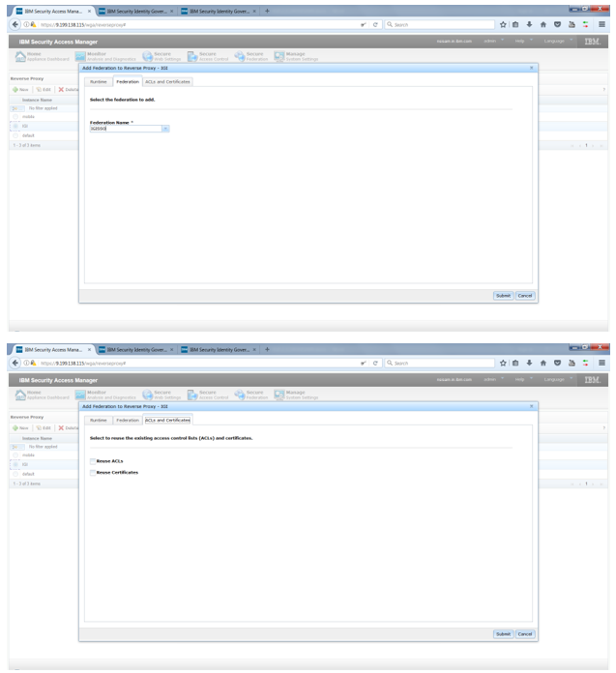Click Edit button behind the Reuse ACLs dialog
This screenshot has width=616, height=673.
click(44, 428)
